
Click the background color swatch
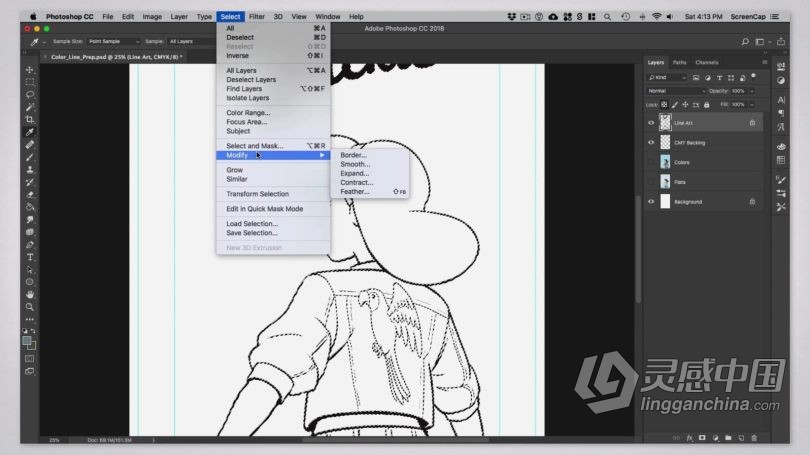[33, 346]
